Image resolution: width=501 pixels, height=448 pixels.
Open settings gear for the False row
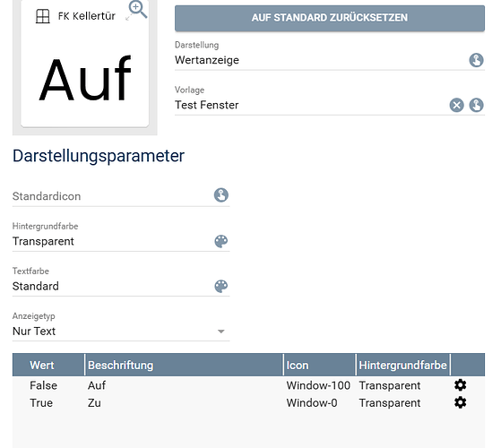(x=460, y=385)
